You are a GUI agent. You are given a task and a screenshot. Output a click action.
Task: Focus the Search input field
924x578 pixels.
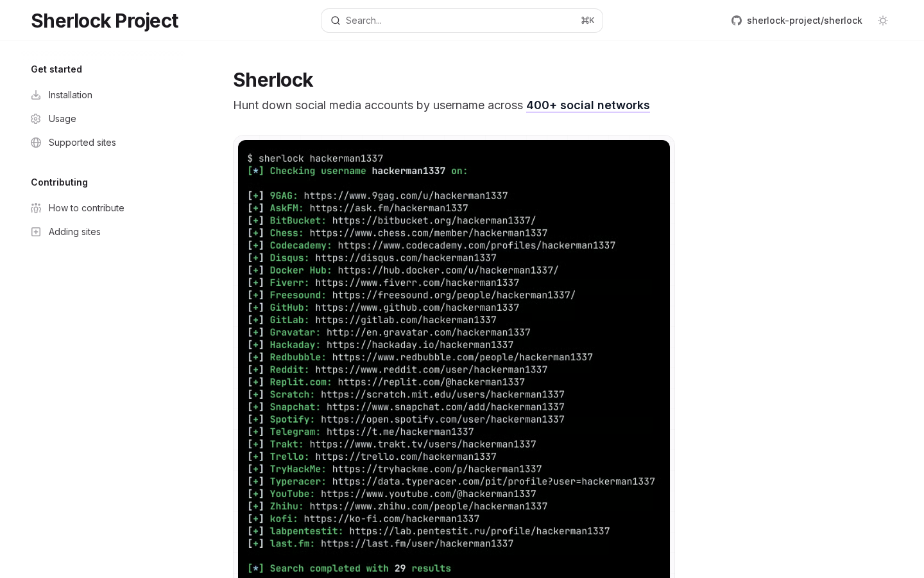click(462, 21)
